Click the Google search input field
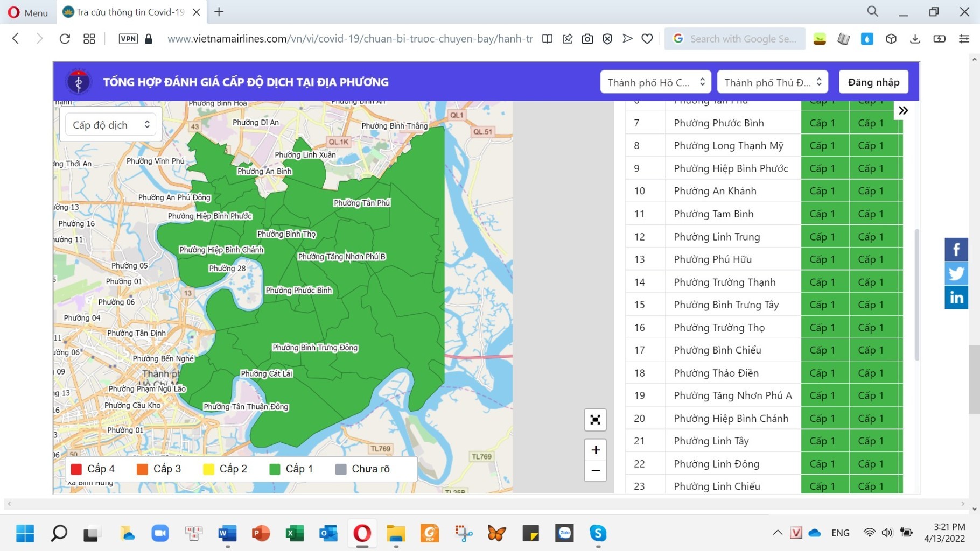 [742, 39]
